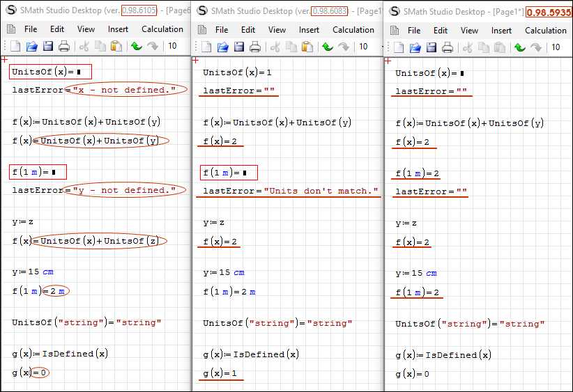This screenshot has width=573, height=392.
Task: Open View menu in left window
Action: pyautogui.click(x=86, y=29)
